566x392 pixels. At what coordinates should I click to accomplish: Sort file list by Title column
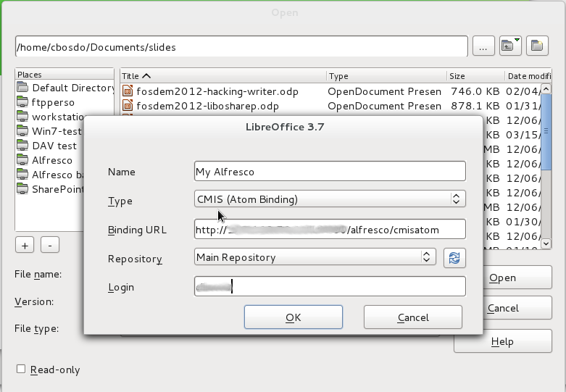(x=223, y=76)
